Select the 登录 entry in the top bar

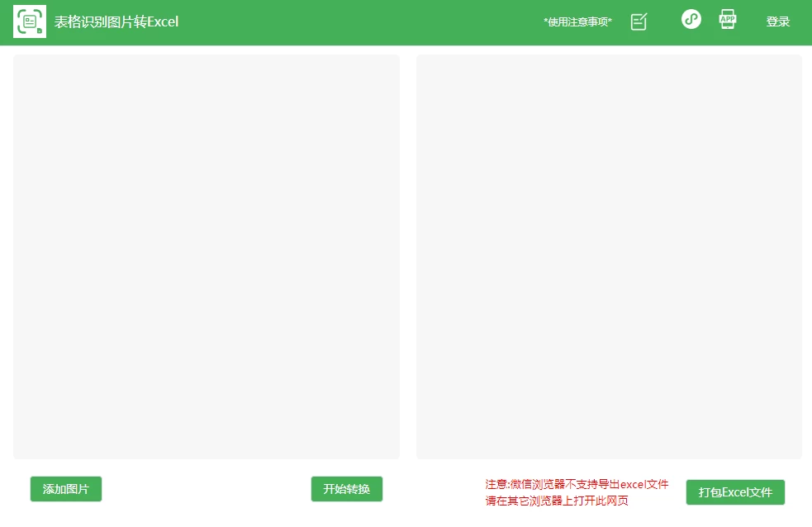777,22
